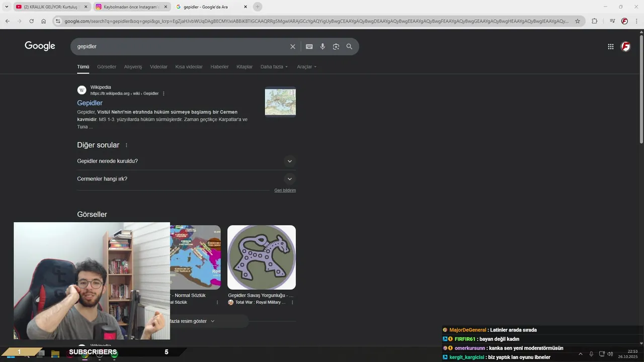Screen dimensions: 644x362
Task: Click omerkursunn username in chat overlay
Action: [x=470, y=348]
